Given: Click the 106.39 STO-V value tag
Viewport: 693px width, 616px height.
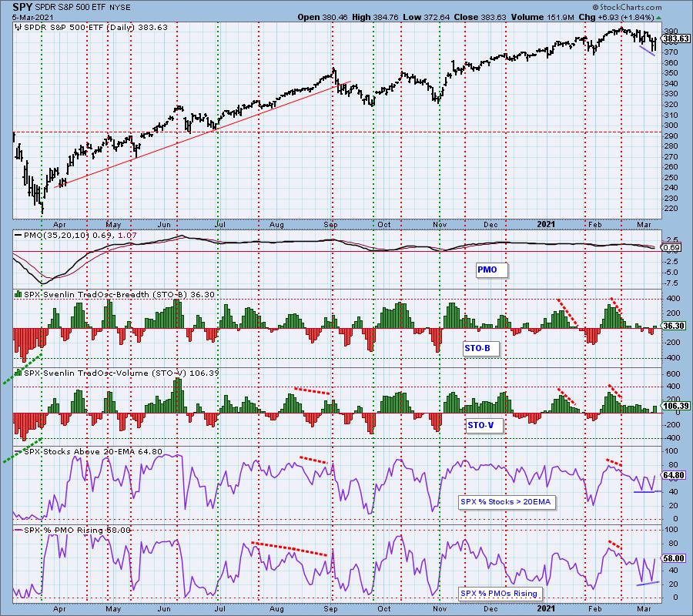Looking at the screenshot, I should (676, 406).
